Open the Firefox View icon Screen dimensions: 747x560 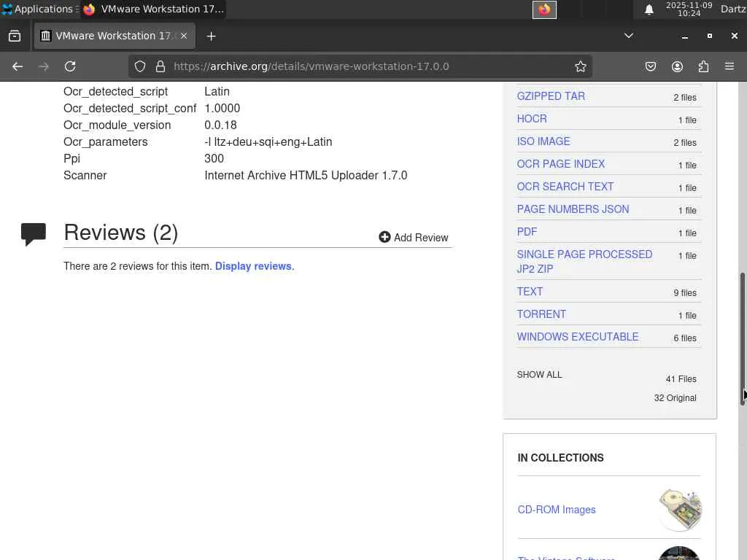(15, 36)
